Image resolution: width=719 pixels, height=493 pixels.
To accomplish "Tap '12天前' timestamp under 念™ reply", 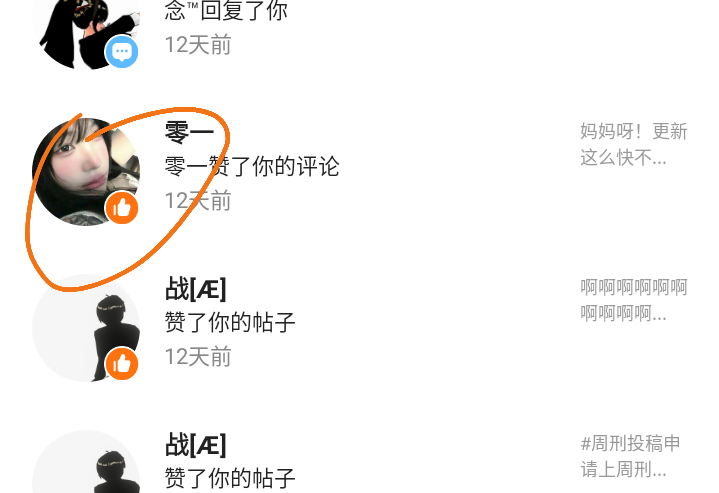I will tap(198, 45).
